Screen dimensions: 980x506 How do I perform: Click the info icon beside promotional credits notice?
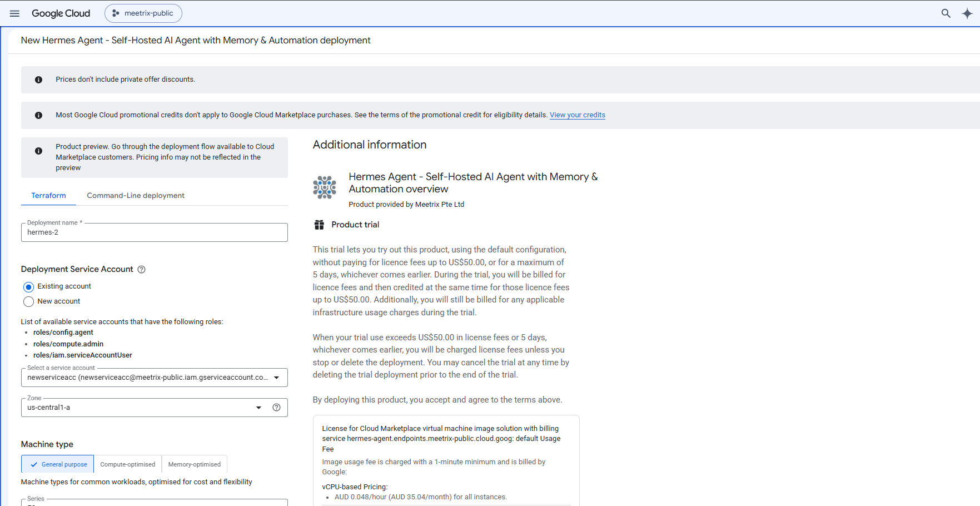pos(38,115)
